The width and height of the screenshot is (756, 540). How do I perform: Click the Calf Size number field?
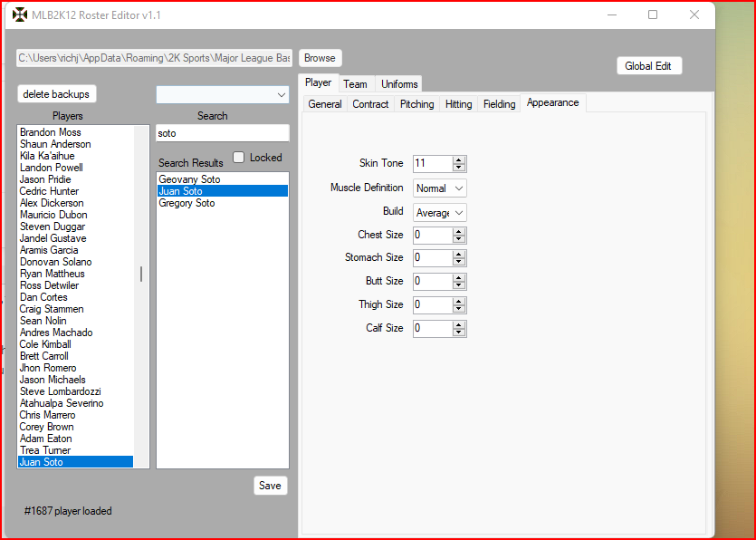434,329
